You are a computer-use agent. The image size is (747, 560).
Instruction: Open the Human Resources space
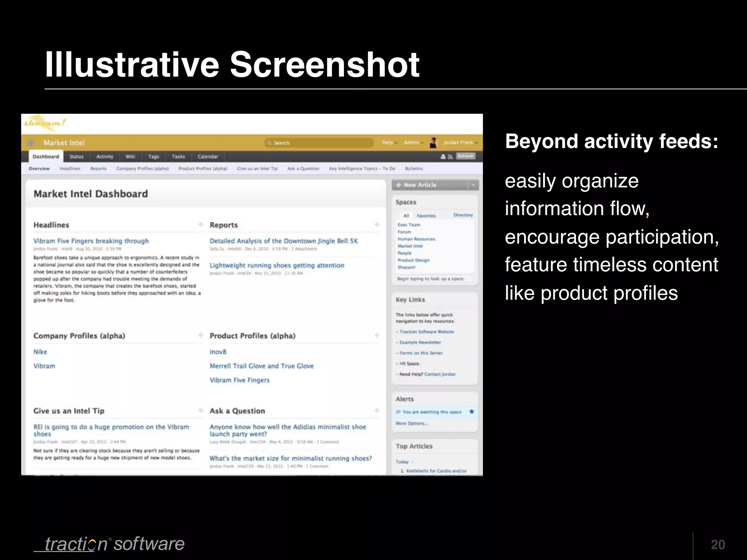417,239
